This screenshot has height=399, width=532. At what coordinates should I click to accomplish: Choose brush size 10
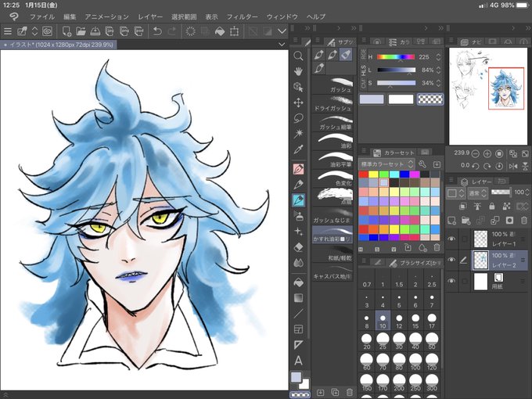pyautogui.click(x=383, y=322)
